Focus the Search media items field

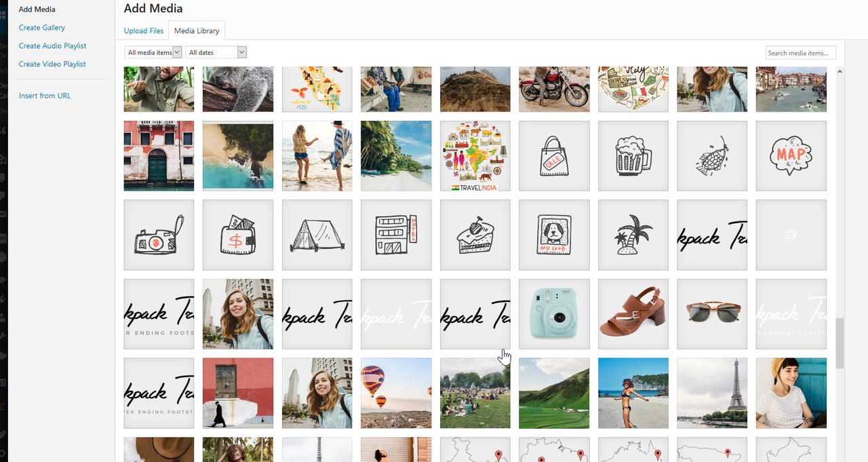tap(801, 53)
